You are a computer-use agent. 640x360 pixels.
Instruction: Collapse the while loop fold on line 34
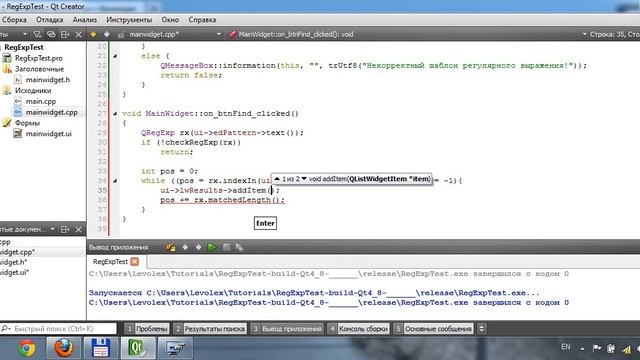point(115,180)
